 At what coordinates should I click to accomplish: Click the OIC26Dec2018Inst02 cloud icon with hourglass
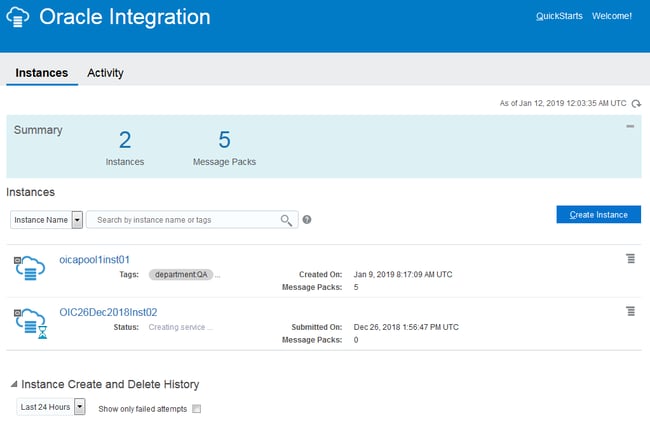point(30,323)
